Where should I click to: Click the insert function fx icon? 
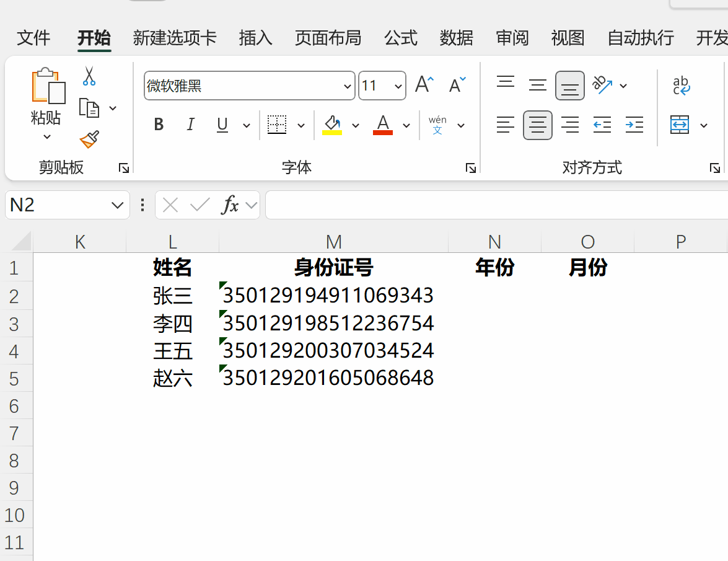point(230,205)
